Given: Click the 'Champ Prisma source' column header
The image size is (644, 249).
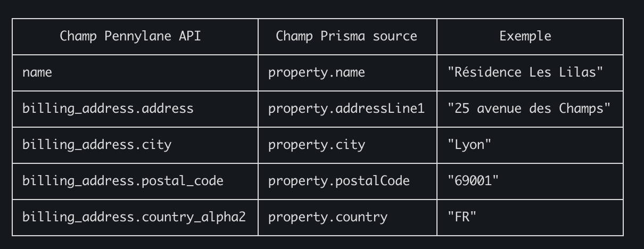Looking at the screenshot, I should [x=346, y=36].
